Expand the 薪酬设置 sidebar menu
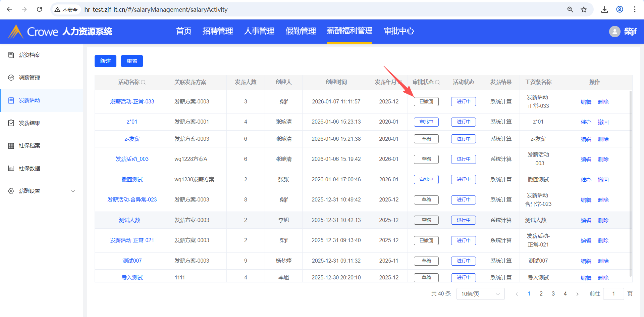Viewport: 644px width, 317px height. pyautogui.click(x=73, y=191)
